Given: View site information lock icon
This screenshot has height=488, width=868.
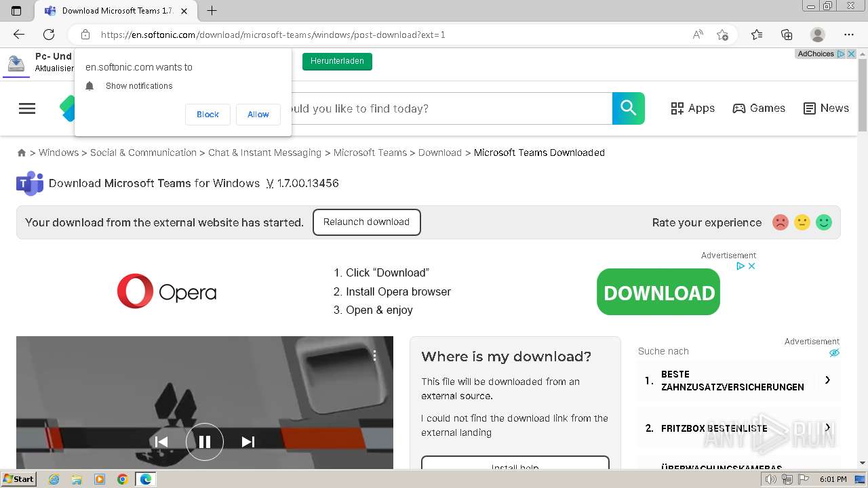Looking at the screenshot, I should [x=85, y=35].
